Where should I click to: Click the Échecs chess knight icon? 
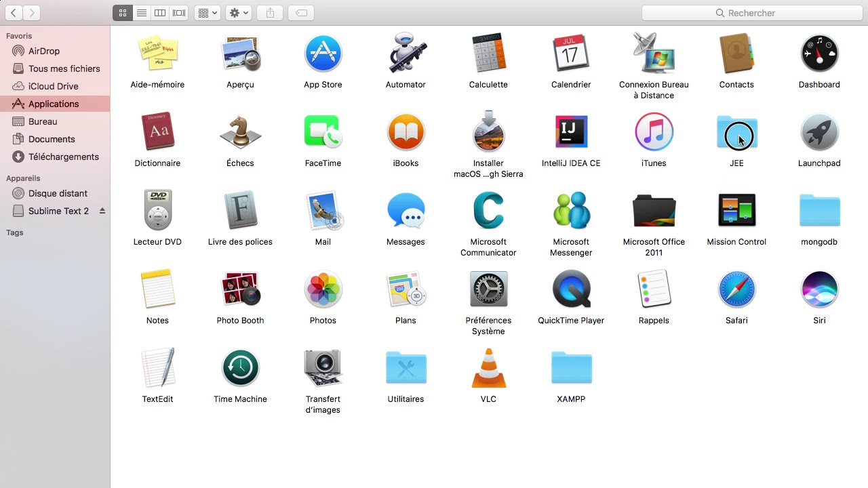[x=240, y=132]
